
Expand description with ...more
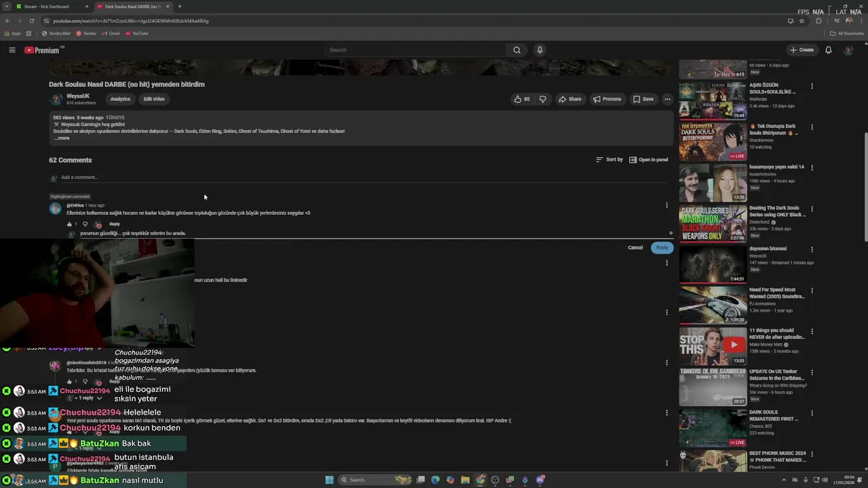click(x=61, y=138)
